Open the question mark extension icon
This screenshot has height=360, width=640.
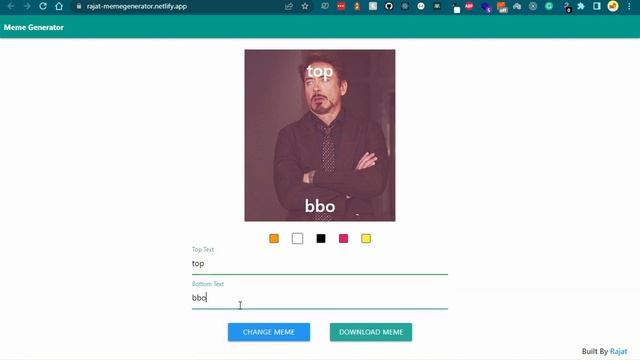(567, 7)
